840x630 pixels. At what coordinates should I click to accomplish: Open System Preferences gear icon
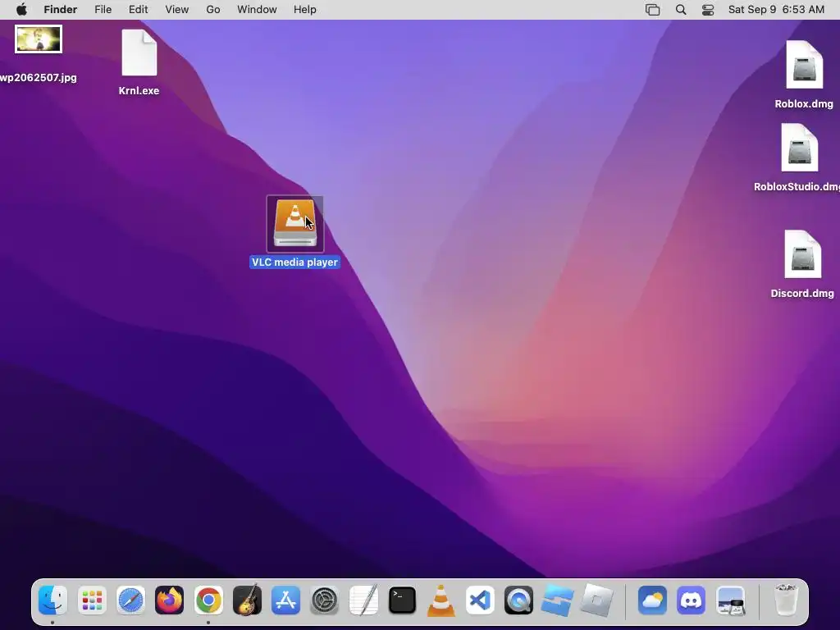tap(325, 600)
